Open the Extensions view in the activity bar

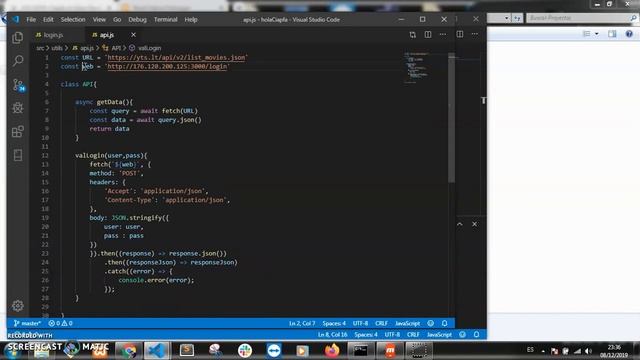18,131
